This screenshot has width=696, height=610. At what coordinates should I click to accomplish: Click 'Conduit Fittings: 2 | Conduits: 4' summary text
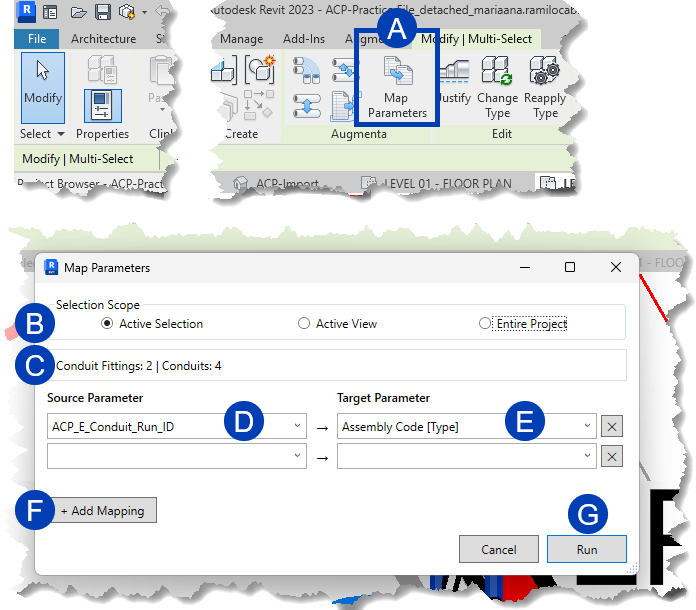pyautogui.click(x=138, y=366)
